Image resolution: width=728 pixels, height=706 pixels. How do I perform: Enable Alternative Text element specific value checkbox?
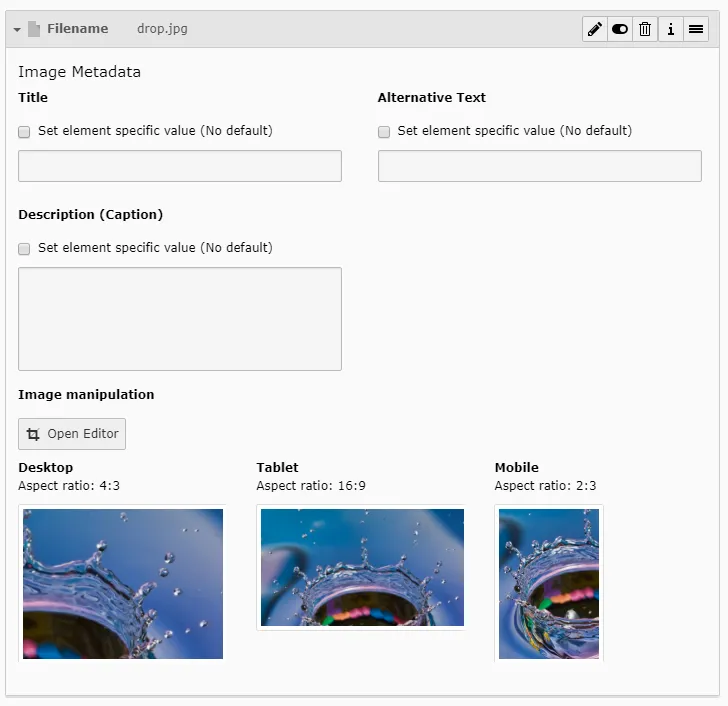tap(384, 132)
